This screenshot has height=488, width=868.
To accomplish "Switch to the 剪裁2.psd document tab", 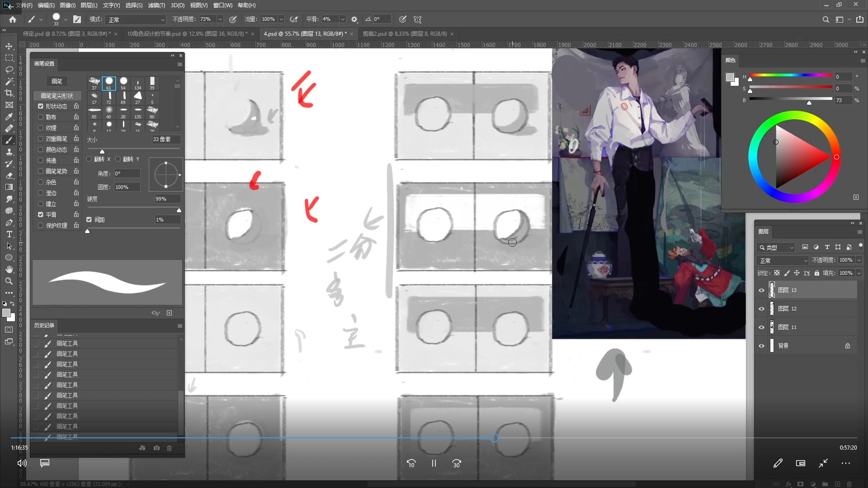I will [x=404, y=34].
